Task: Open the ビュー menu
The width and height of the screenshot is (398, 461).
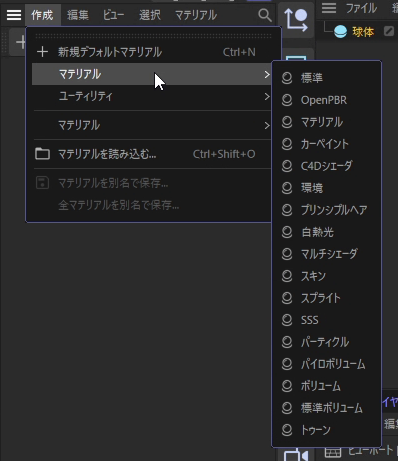Action: click(113, 15)
